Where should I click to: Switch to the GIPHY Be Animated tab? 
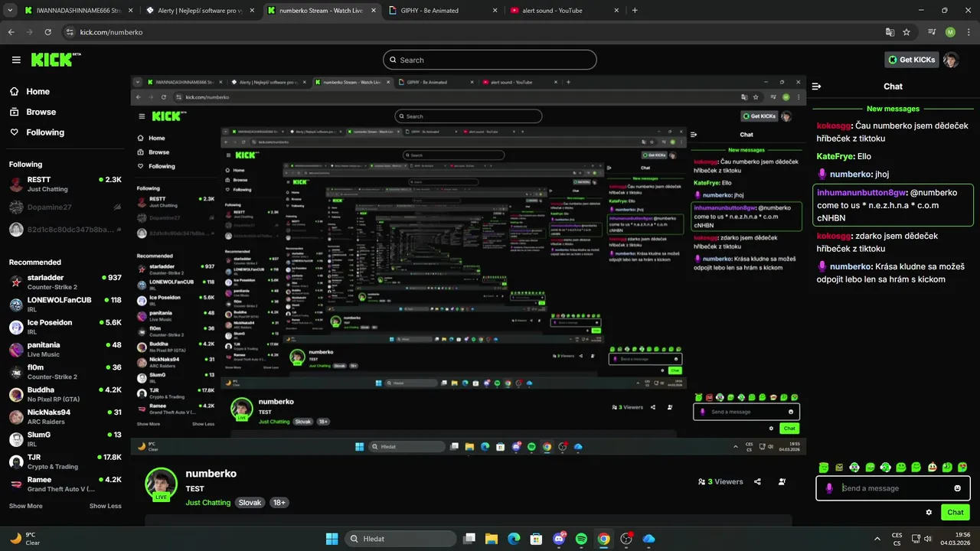click(442, 10)
